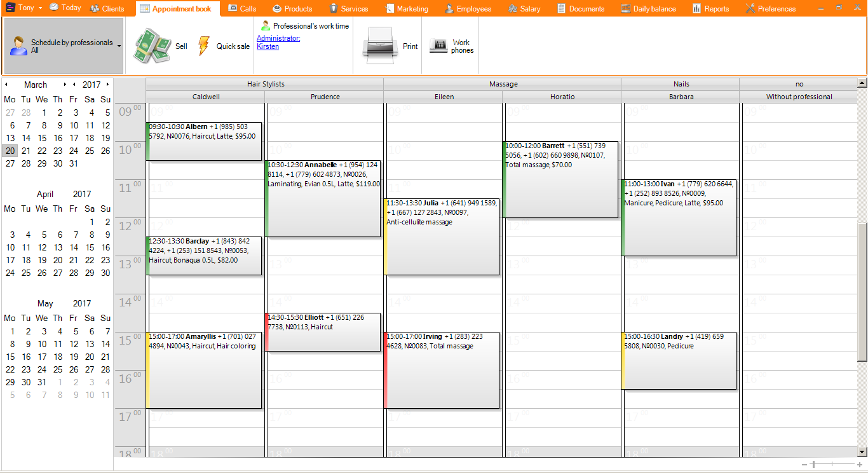868x473 pixels.
Task: Click the Massage group header
Action: tap(503, 84)
